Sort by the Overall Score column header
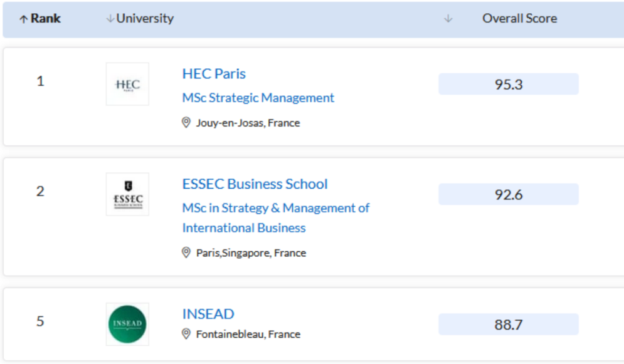This screenshot has width=624, height=364. [x=519, y=19]
